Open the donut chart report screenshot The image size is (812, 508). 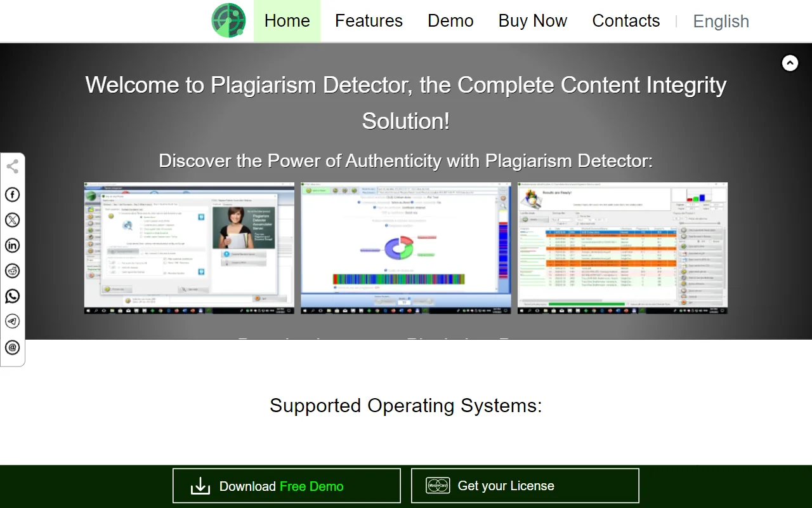coord(406,248)
